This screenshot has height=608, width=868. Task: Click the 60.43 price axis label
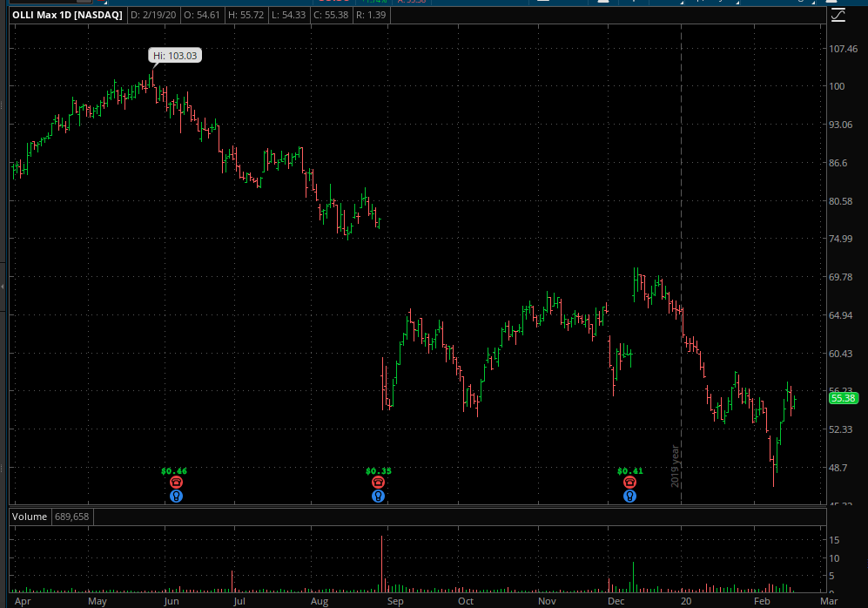coord(840,354)
